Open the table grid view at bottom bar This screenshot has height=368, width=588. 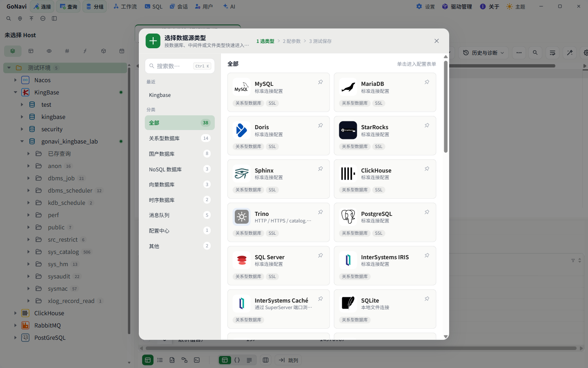pyautogui.click(x=148, y=360)
